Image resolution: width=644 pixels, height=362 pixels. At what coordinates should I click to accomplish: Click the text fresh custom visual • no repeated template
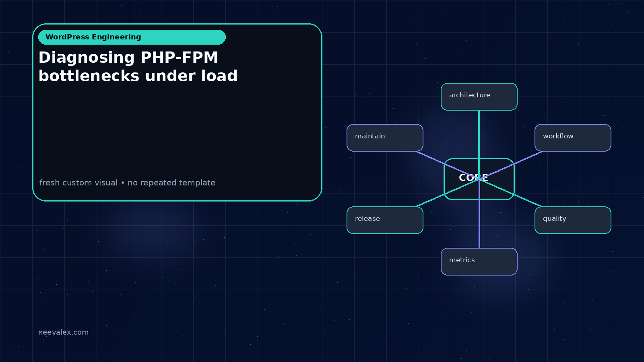click(127, 183)
